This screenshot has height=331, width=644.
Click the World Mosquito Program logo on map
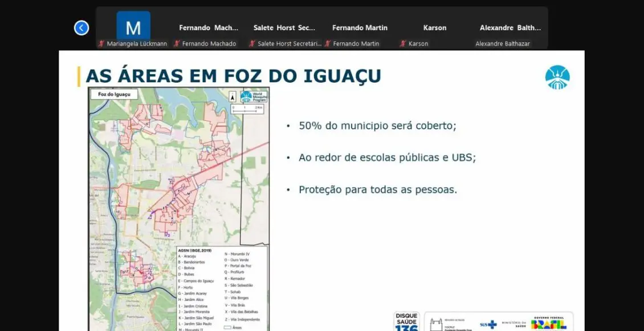[253, 96]
